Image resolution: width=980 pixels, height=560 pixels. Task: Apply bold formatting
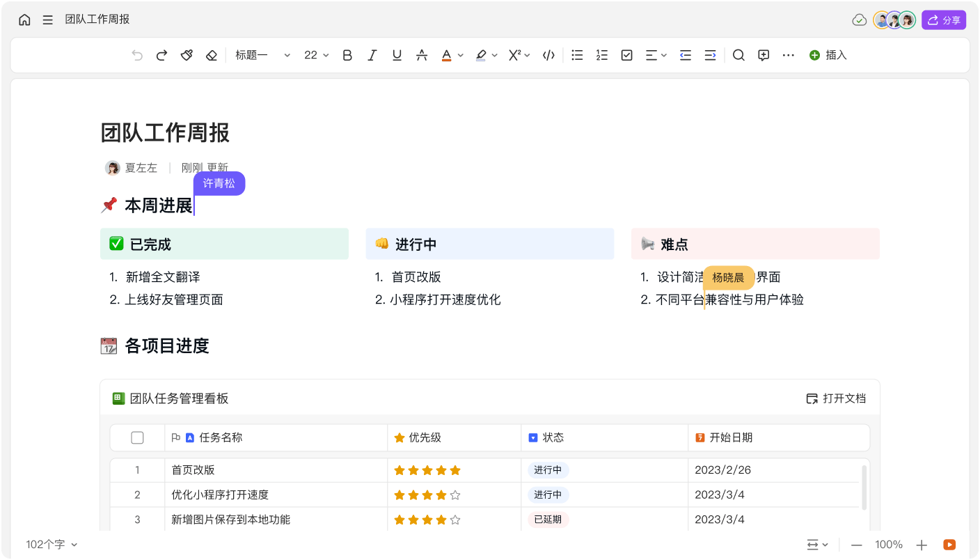coord(347,55)
